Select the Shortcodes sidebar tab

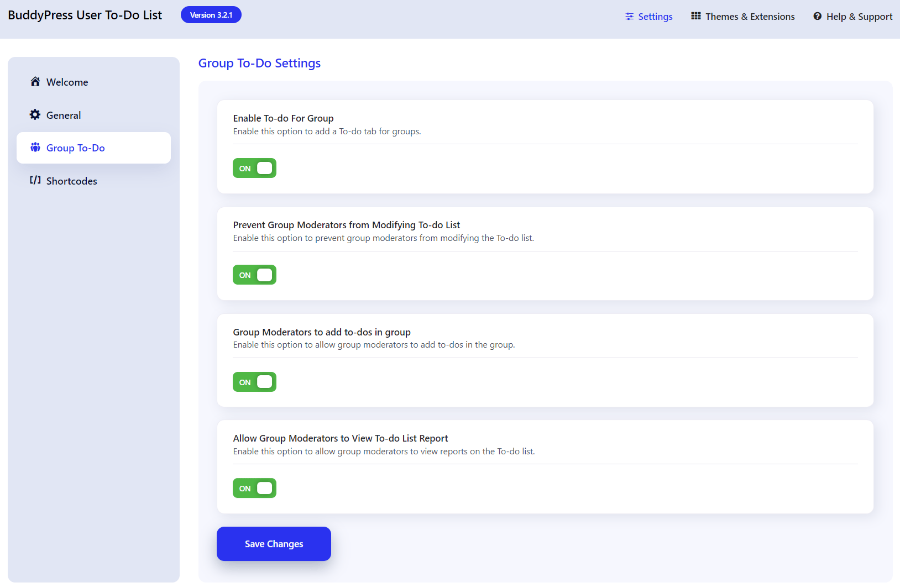point(71,181)
